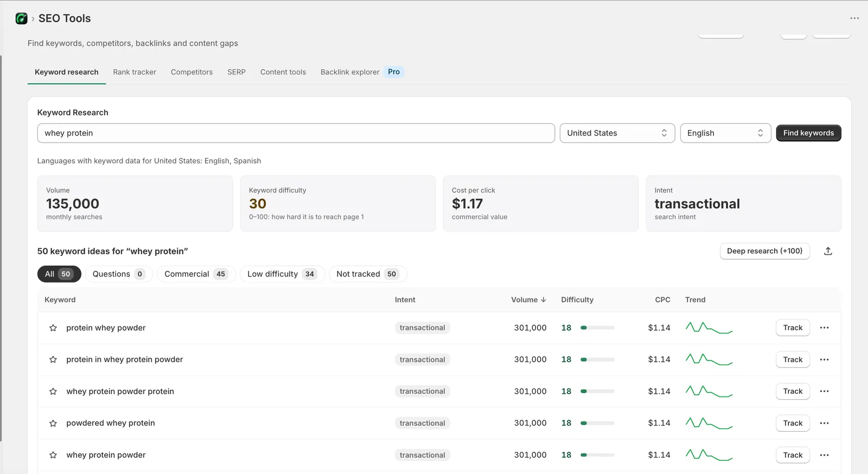Open more actions for 'whey protein powder' row
Image resolution: width=868 pixels, height=474 pixels.
[x=825, y=455]
